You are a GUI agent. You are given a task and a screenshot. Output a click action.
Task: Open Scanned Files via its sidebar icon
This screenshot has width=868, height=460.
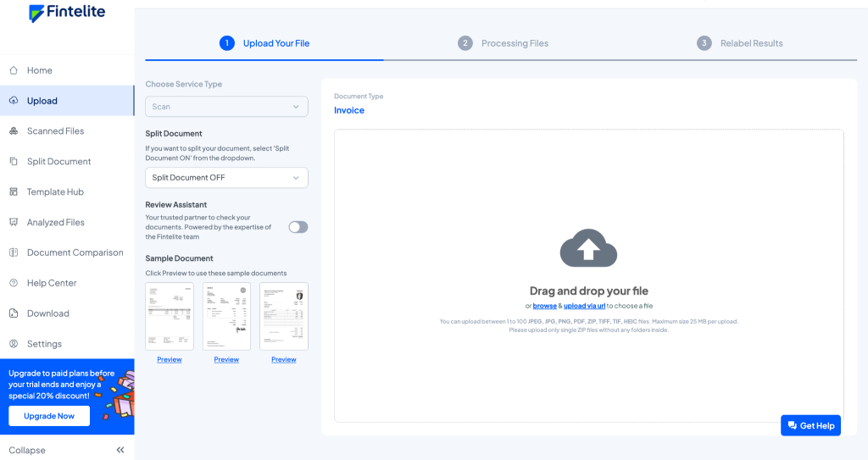click(14, 131)
